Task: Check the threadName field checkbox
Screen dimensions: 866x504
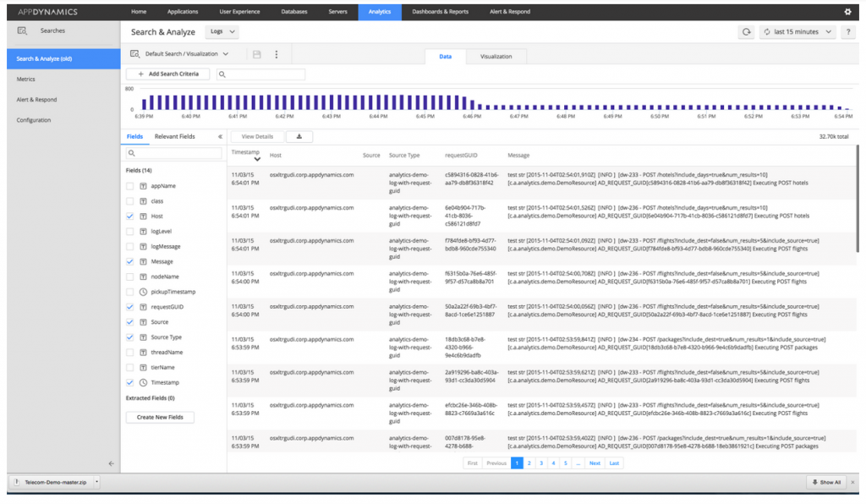Action: (129, 352)
